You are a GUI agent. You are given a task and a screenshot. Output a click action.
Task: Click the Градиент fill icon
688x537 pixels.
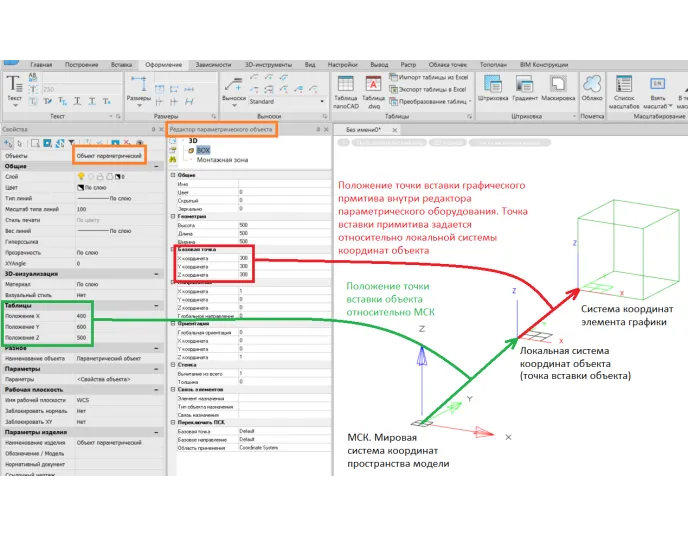point(524,83)
